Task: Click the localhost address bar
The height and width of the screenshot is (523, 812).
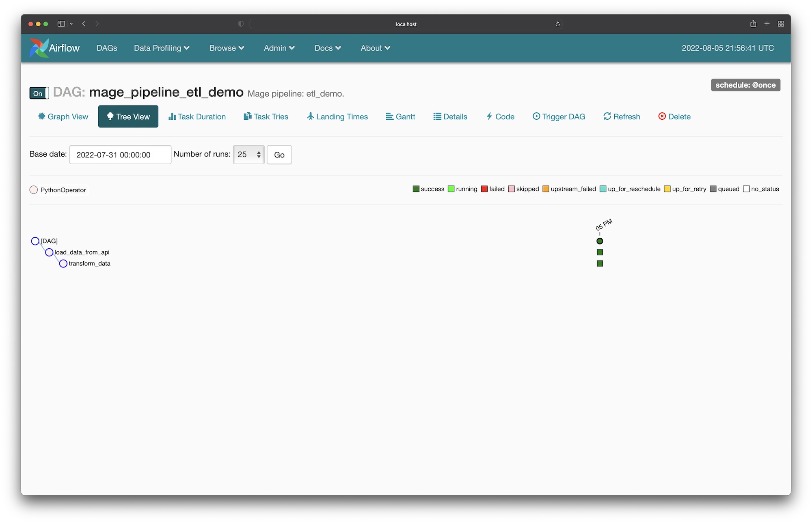Action: [406, 24]
